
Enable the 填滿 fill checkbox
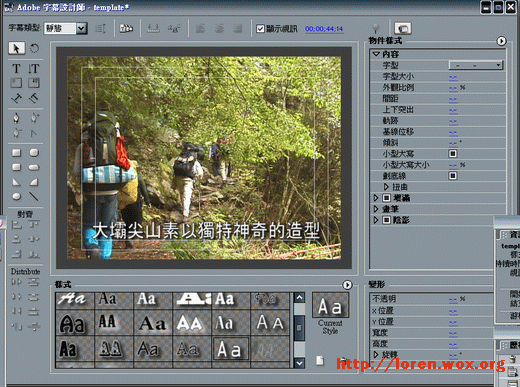click(x=386, y=198)
